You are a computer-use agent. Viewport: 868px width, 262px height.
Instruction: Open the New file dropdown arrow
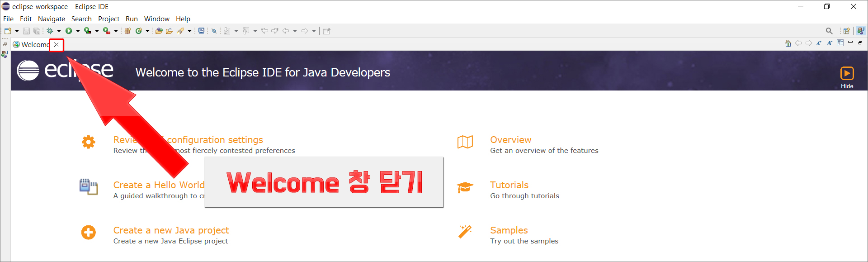pyautogui.click(x=17, y=31)
